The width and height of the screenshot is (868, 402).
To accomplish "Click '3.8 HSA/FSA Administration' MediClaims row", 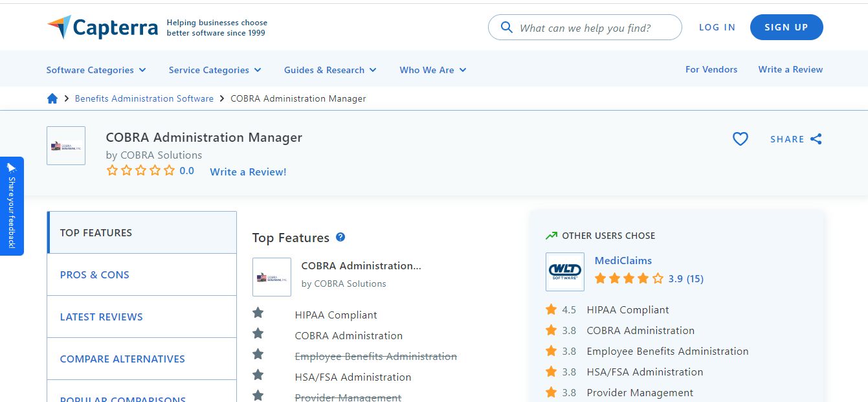I will pos(624,372).
